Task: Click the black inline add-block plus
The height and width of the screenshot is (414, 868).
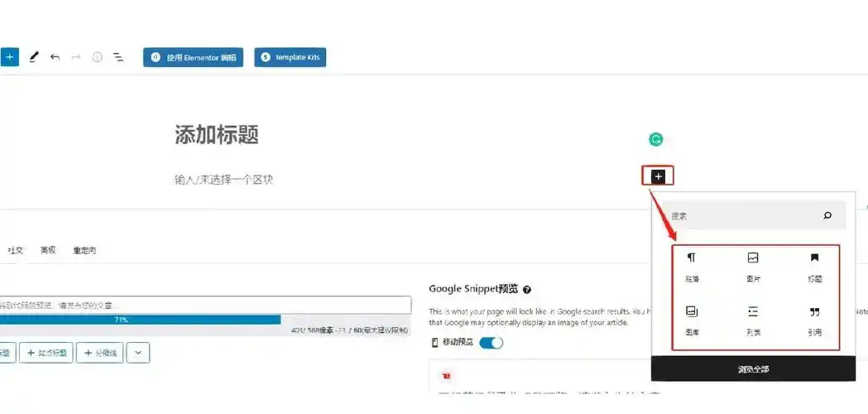Action: pyautogui.click(x=658, y=177)
